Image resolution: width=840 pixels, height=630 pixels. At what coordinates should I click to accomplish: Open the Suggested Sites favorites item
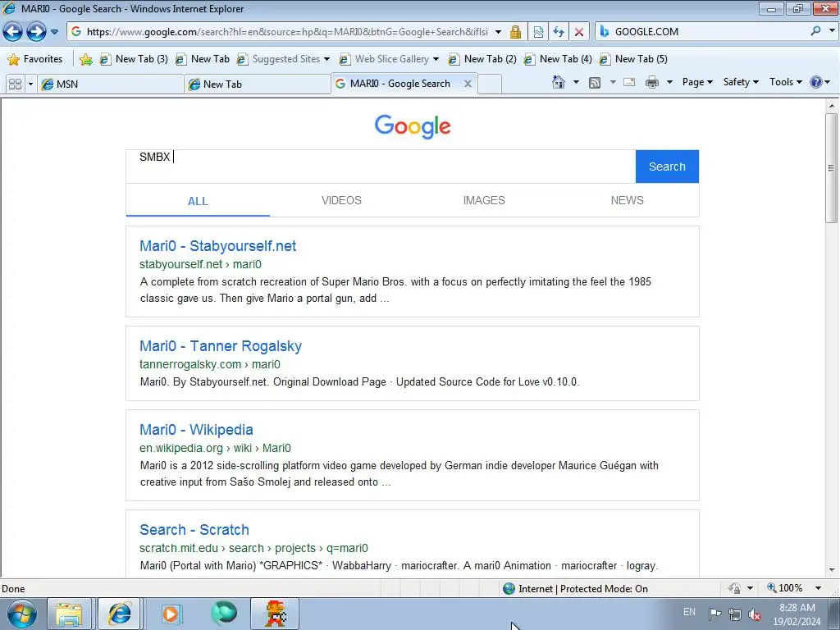click(284, 59)
